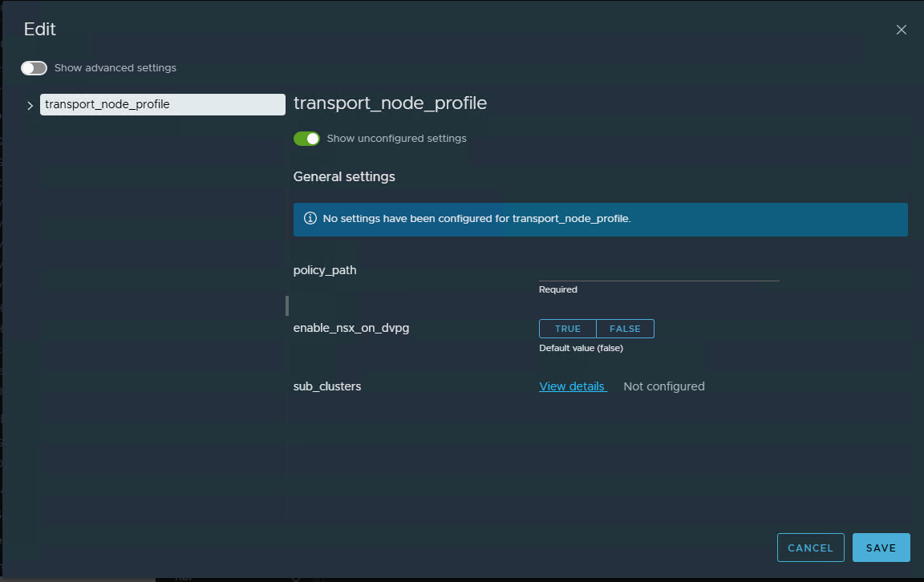Disable Show unconfigured settings switch

(306, 139)
